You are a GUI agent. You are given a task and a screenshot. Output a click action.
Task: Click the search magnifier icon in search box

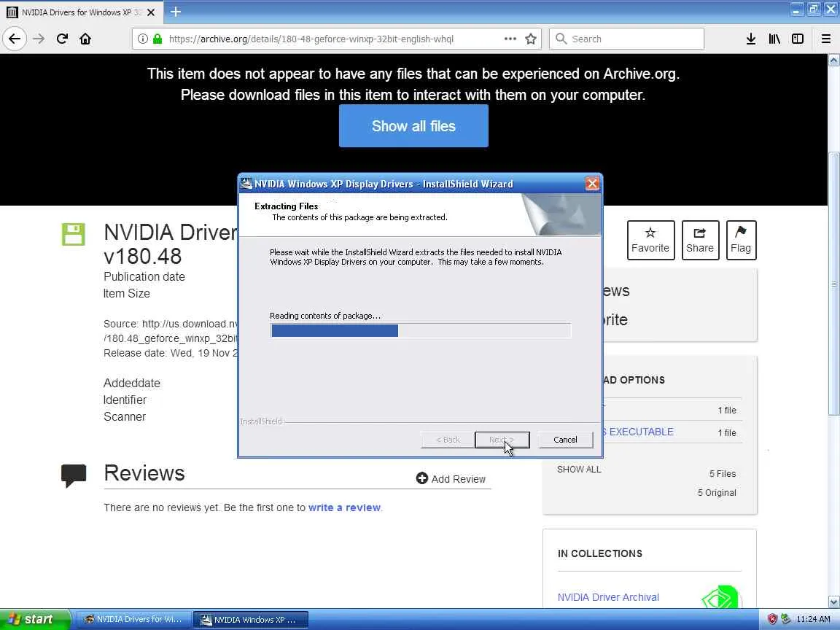pyautogui.click(x=560, y=39)
